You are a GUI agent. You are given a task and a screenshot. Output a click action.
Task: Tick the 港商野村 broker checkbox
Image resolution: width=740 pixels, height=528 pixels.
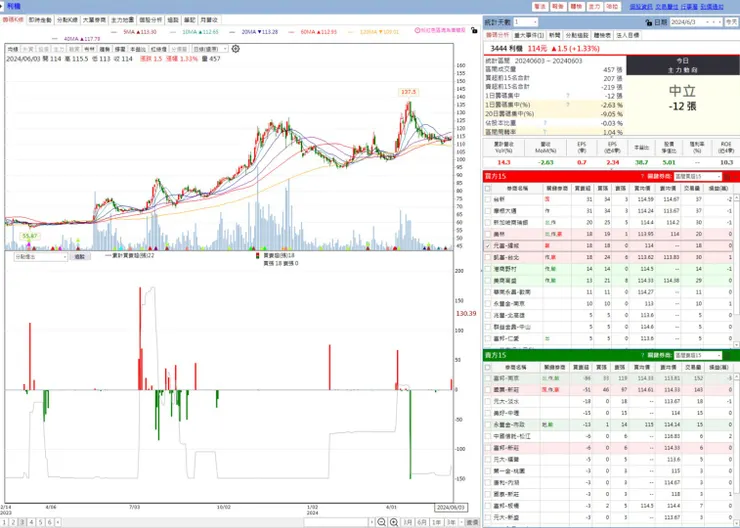[488, 269]
